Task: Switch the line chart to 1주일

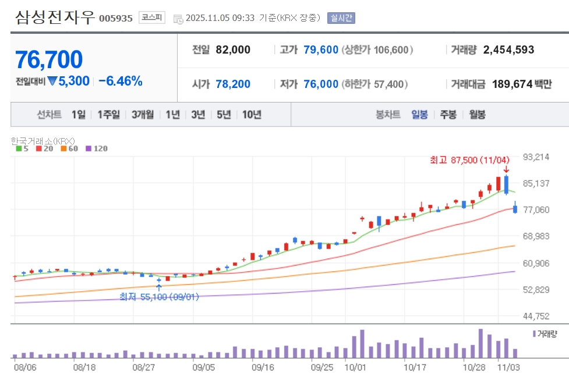Action: 108,115
